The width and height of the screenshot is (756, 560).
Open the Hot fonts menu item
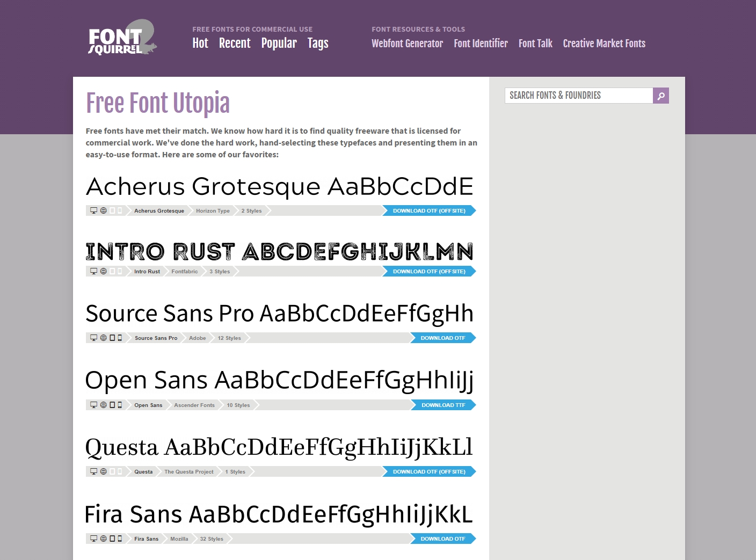[200, 43]
